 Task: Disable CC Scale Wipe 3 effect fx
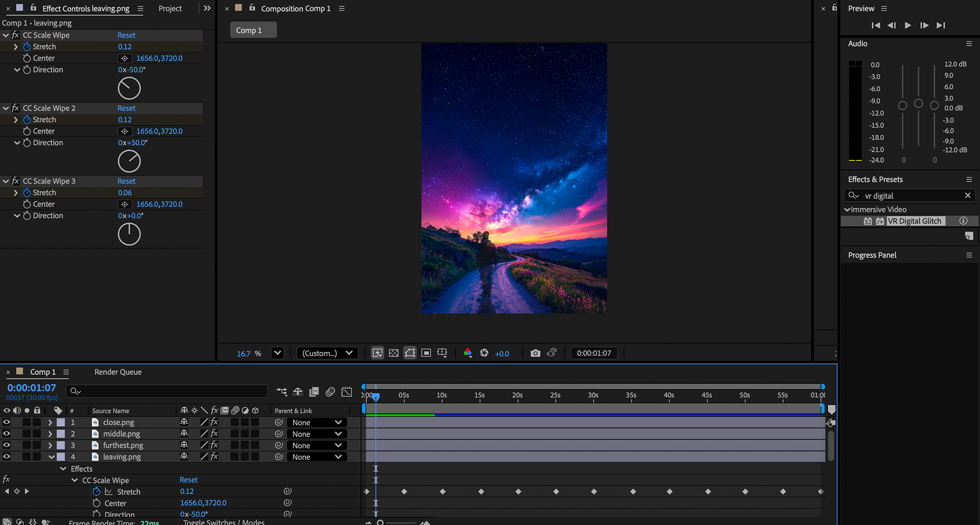pyautogui.click(x=15, y=181)
